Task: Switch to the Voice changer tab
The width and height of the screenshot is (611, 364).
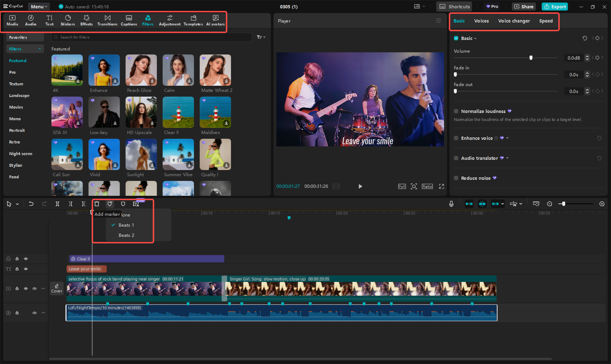Action: click(x=514, y=21)
